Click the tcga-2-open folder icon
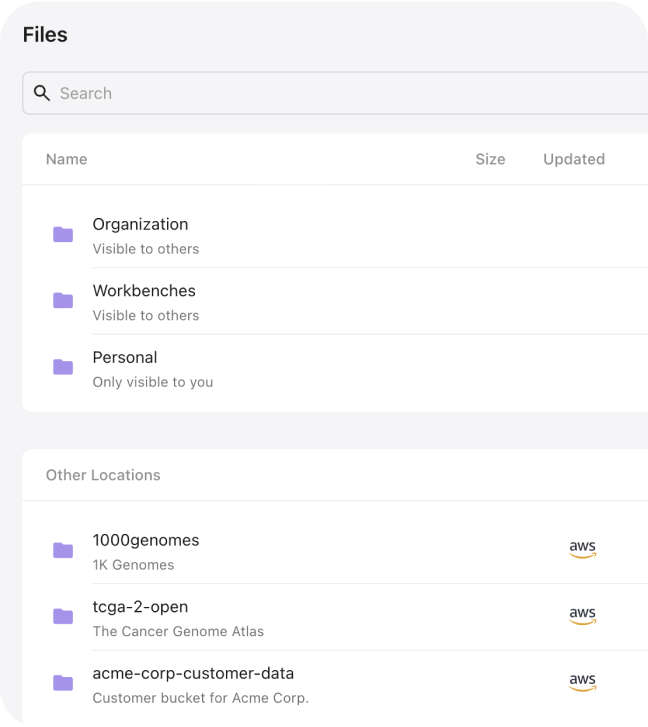 coord(63,617)
